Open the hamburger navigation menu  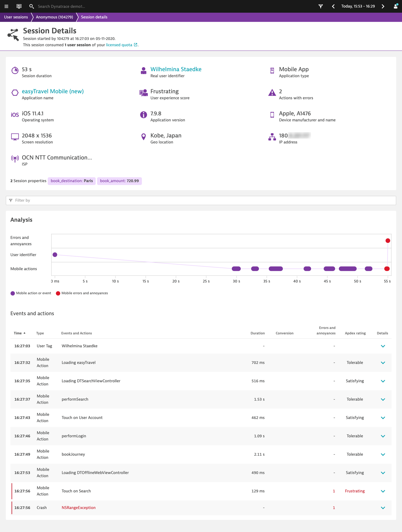(6, 6)
